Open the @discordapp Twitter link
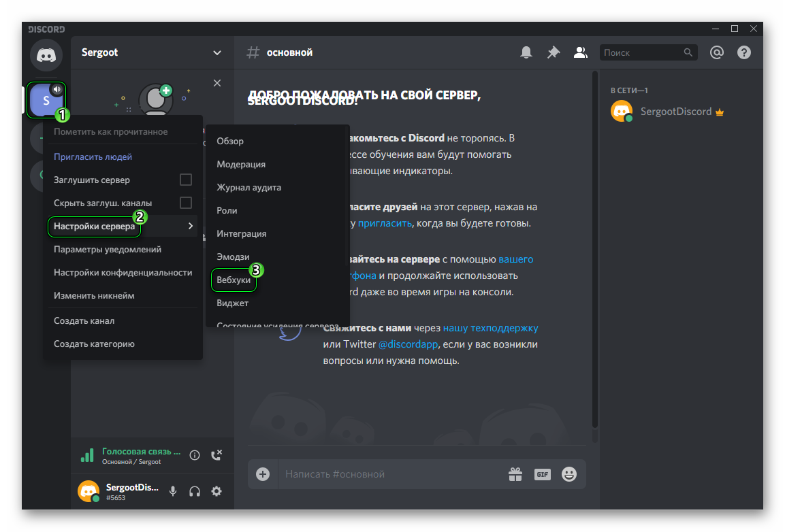Image resolution: width=785 pixels, height=532 pixels. (x=408, y=344)
